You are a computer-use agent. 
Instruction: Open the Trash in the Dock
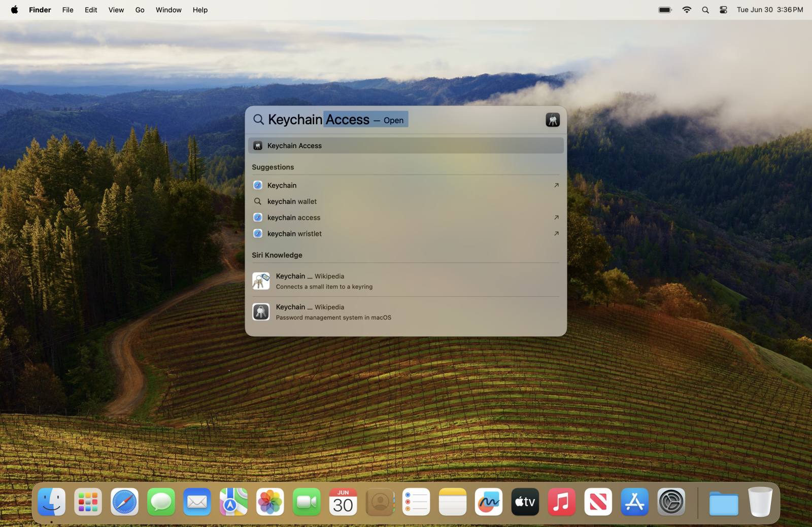coord(760,502)
